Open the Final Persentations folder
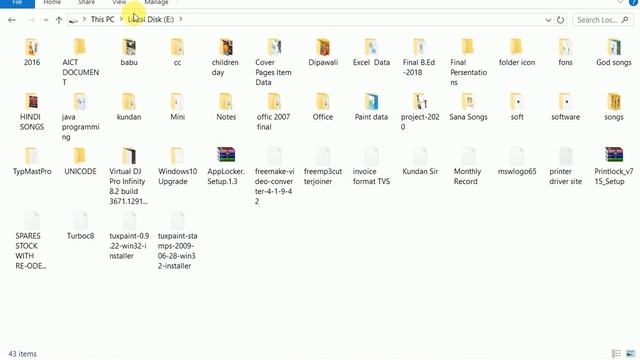 tap(468, 62)
